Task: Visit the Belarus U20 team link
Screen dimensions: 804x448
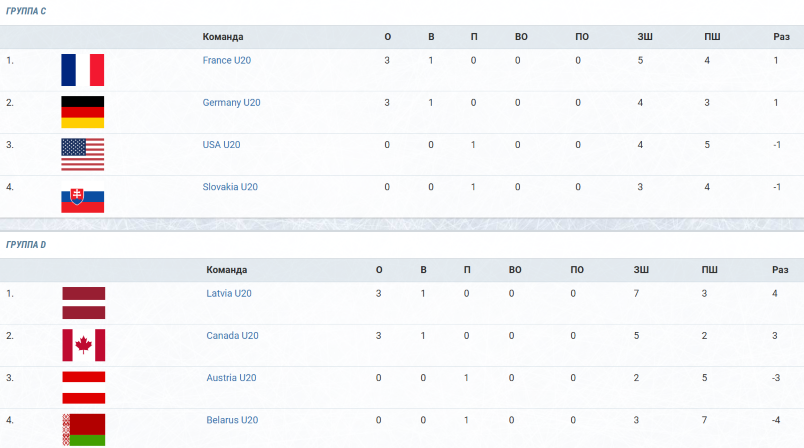Action: (x=232, y=420)
